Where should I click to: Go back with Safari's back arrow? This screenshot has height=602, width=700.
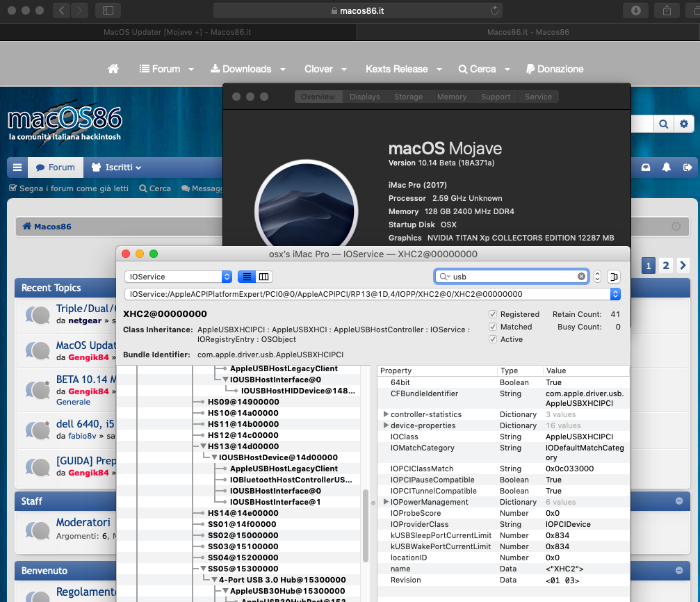(62, 10)
